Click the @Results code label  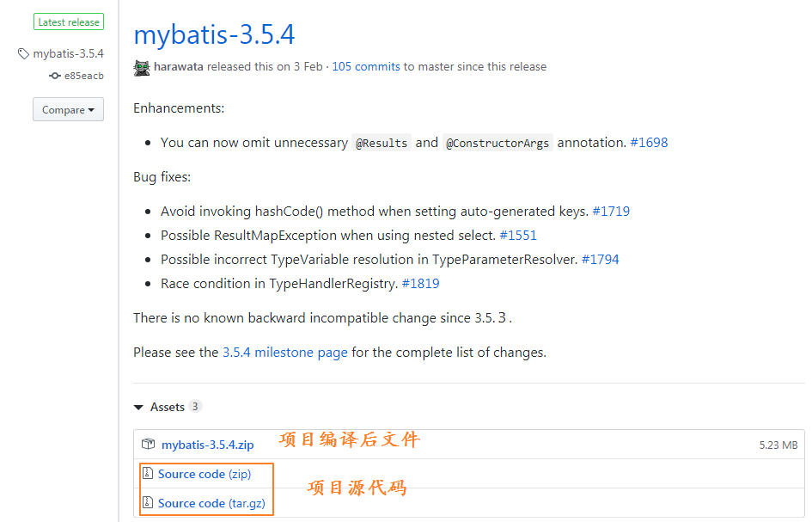pyautogui.click(x=382, y=143)
